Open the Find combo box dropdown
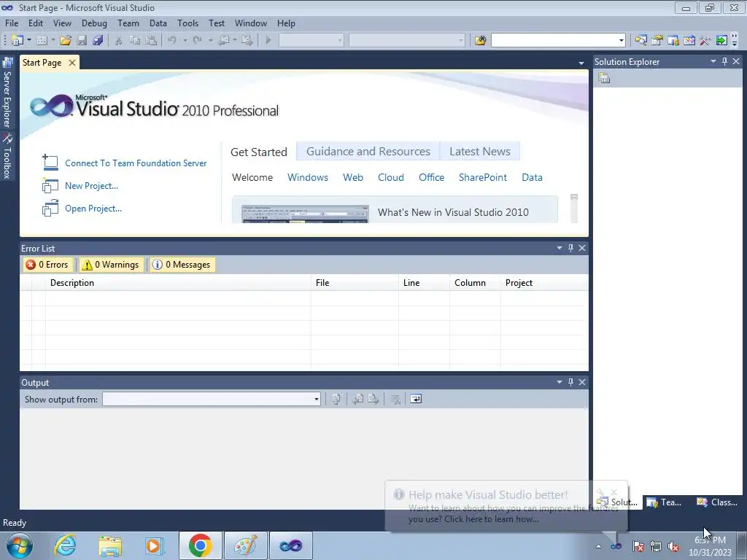 (622, 41)
